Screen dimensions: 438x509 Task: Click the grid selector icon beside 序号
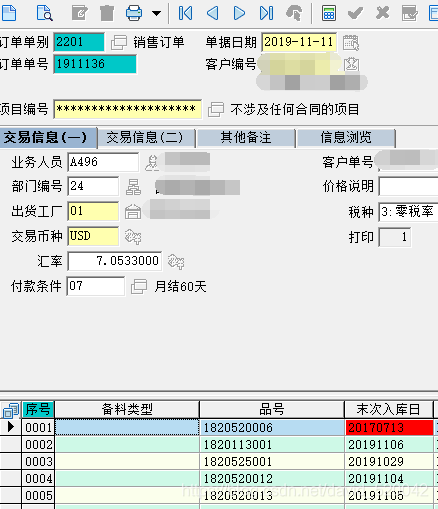[x=11, y=410]
